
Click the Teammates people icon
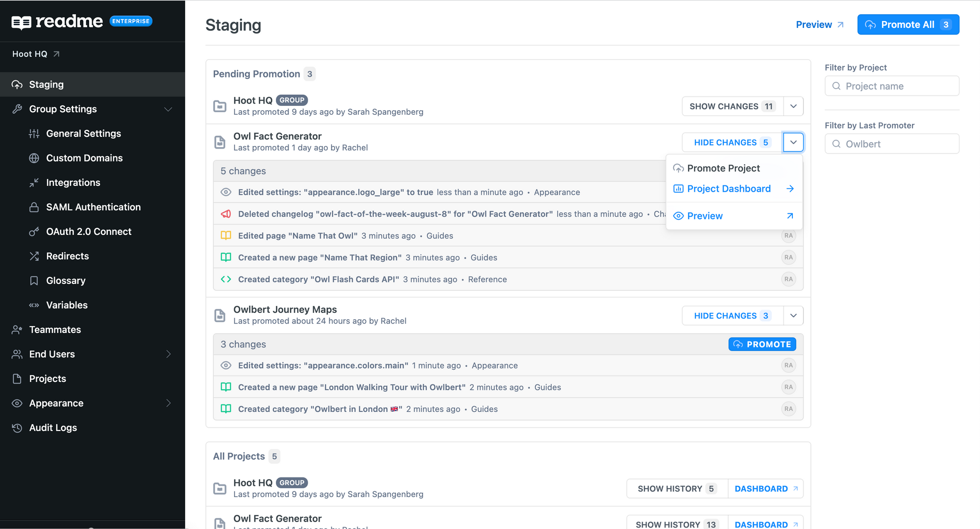(17, 329)
